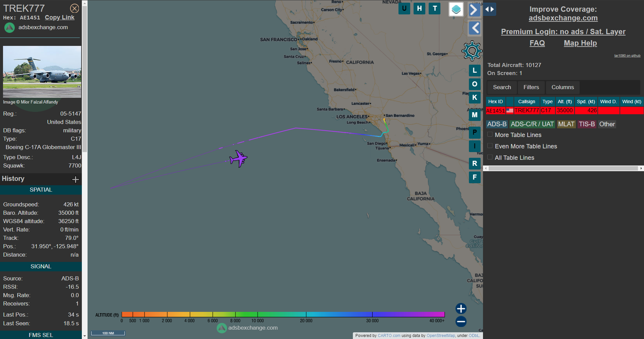Screen dimensions: 644x339
Task: Click the table horizontal scrollbar
Action: (563, 168)
